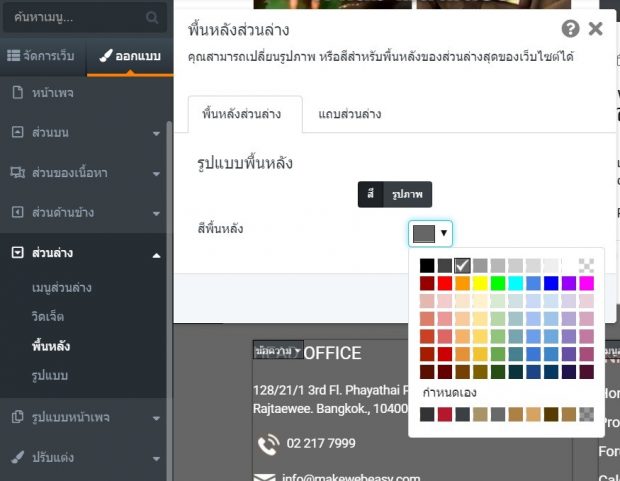Click the หน้าเพจ page icon in sidebar
This screenshot has width=620, height=481.
17,93
